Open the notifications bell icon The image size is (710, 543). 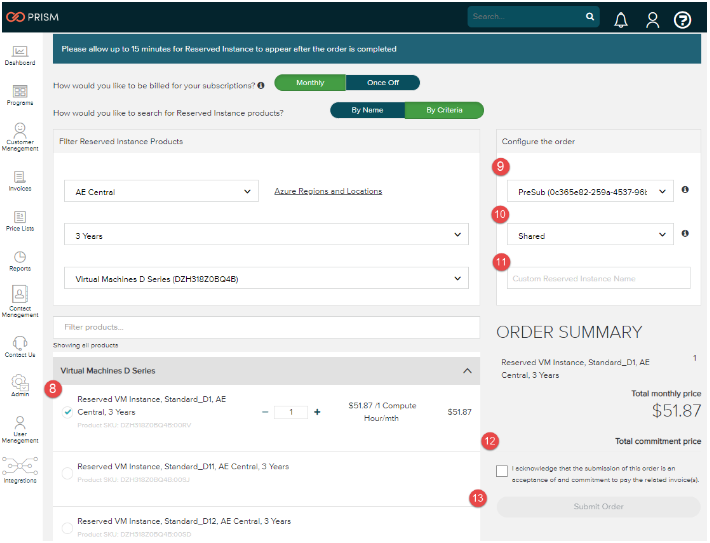pos(621,19)
